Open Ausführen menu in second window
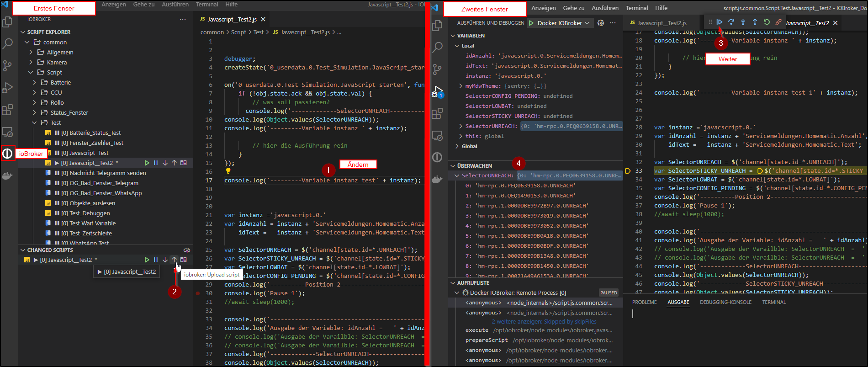Image resolution: width=868 pixels, height=367 pixels. point(605,8)
